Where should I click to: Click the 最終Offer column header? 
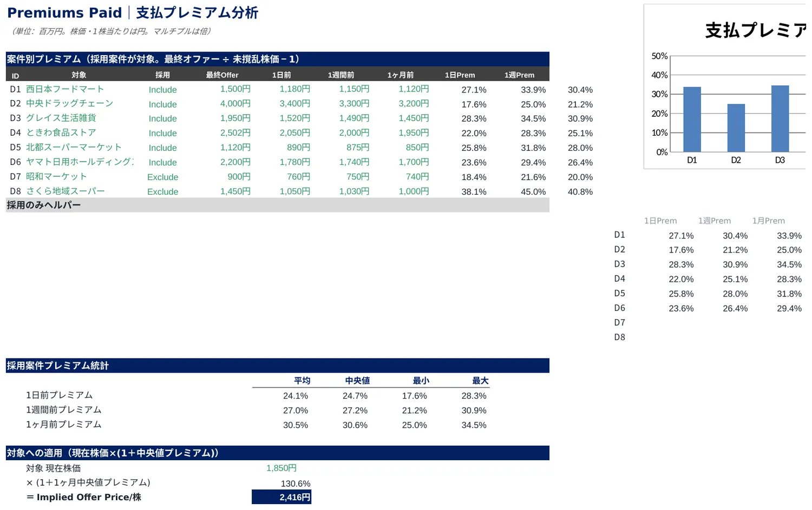coord(222,75)
